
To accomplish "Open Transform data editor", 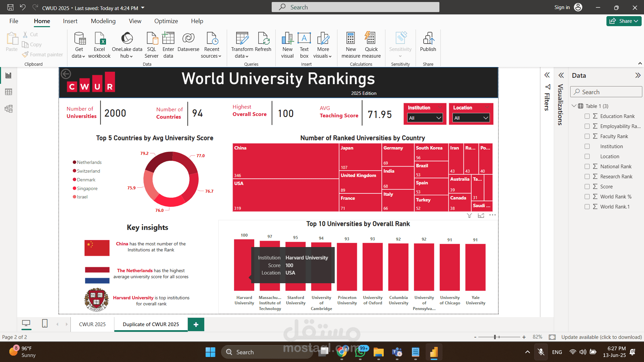I will [242, 45].
